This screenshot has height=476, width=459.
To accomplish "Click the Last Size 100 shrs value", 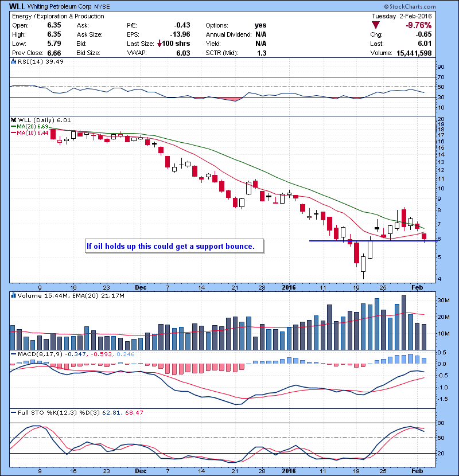I will [x=176, y=44].
